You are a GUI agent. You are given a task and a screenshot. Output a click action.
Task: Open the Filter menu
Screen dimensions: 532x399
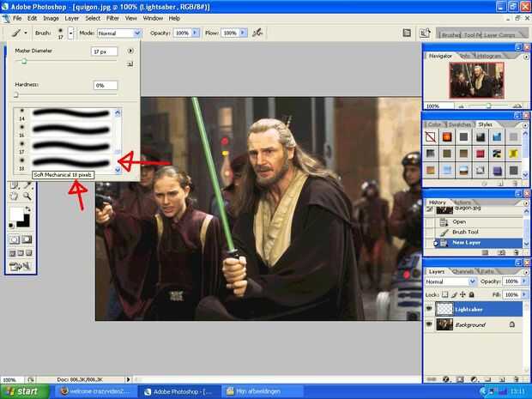(112, 18)
